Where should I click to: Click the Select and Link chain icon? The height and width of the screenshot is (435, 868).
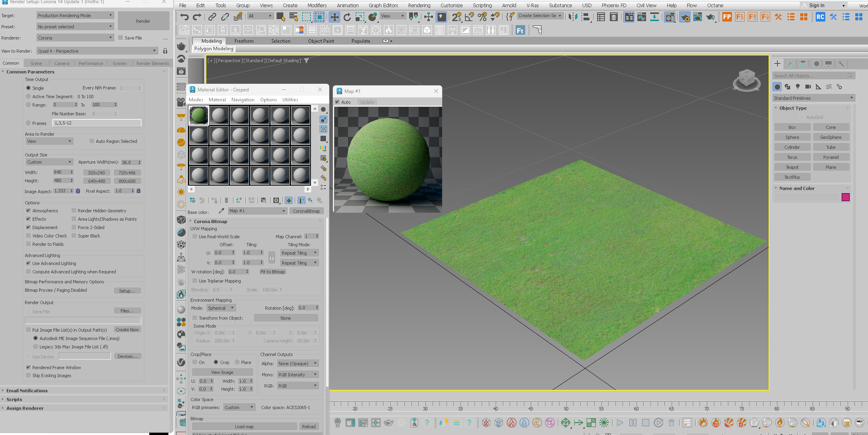(x=212, y=17)
